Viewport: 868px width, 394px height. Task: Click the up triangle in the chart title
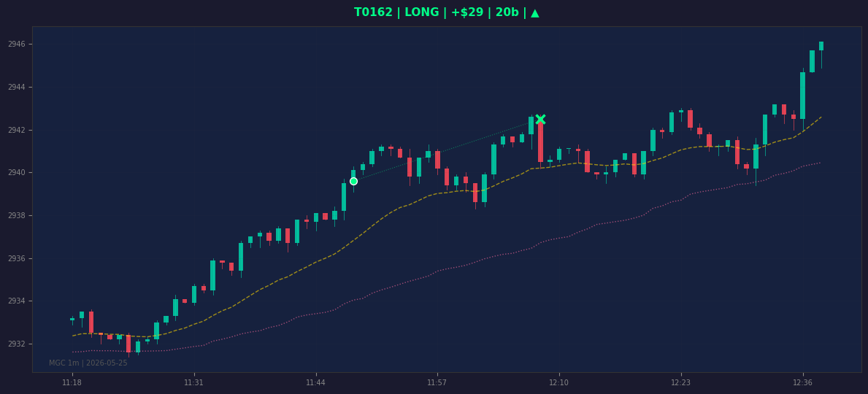click(535, 12)
